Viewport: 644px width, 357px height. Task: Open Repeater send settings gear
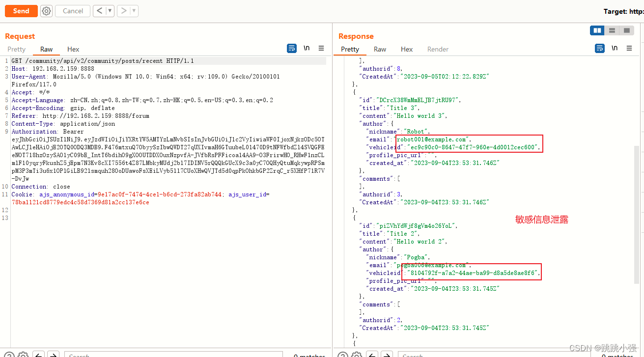coord(46,11)
